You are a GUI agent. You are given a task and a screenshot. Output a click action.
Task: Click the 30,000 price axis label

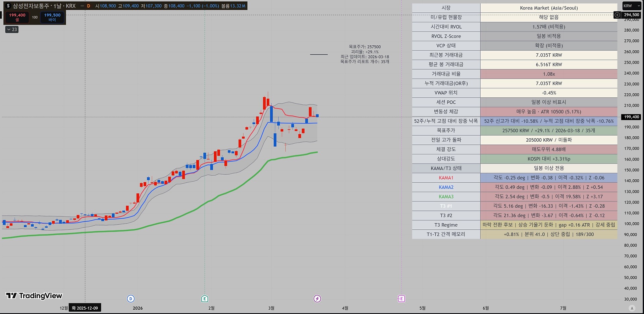pyautogui.click(x=631, y=299)
